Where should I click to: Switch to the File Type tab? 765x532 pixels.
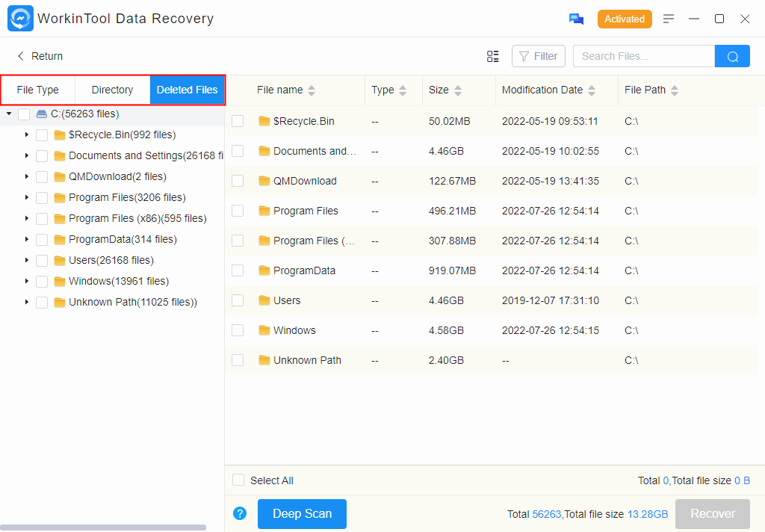(x=38, y=90)
